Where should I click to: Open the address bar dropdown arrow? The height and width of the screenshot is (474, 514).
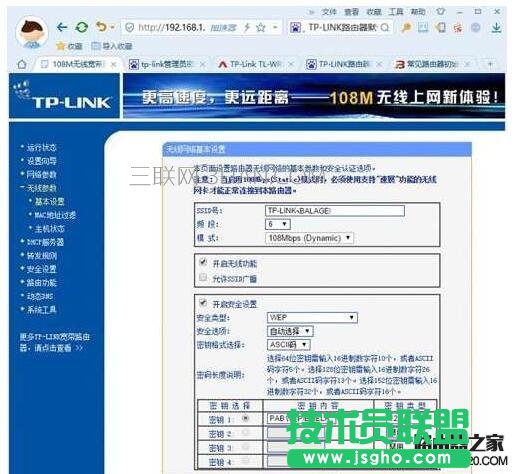[275, 27]
